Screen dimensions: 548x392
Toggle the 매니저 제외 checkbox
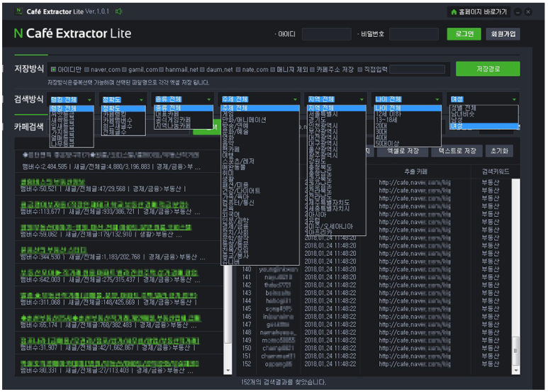(273, 69)
